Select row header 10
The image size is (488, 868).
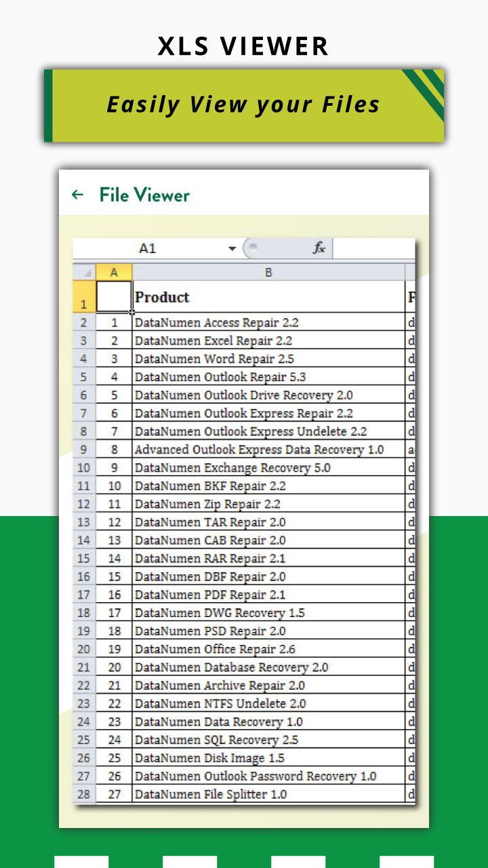click(84, 468)
